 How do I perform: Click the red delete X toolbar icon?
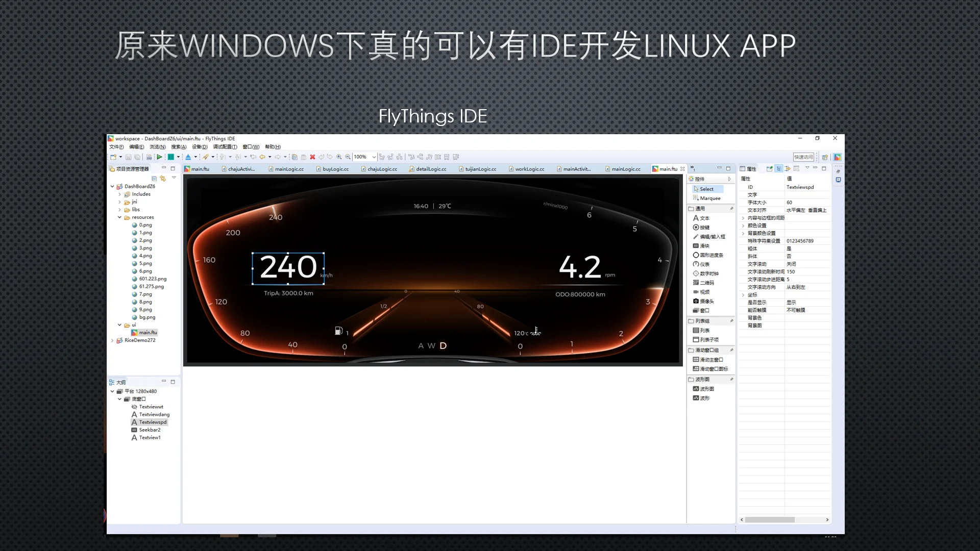(312, 157)
